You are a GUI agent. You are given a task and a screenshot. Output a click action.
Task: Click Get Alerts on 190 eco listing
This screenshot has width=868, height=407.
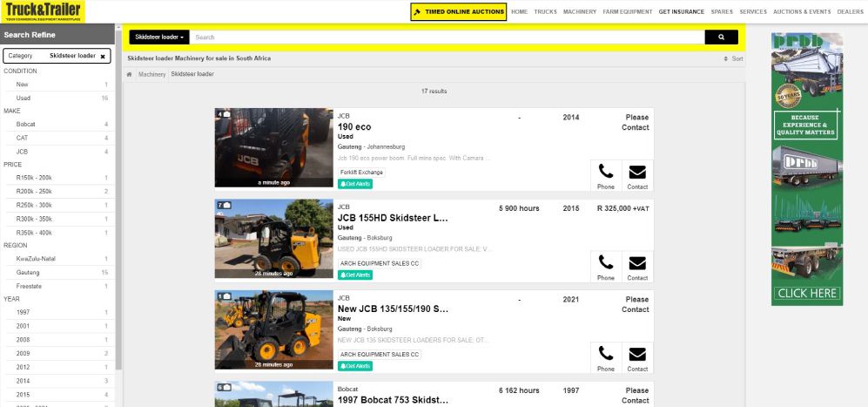click(x=355, y=184)
